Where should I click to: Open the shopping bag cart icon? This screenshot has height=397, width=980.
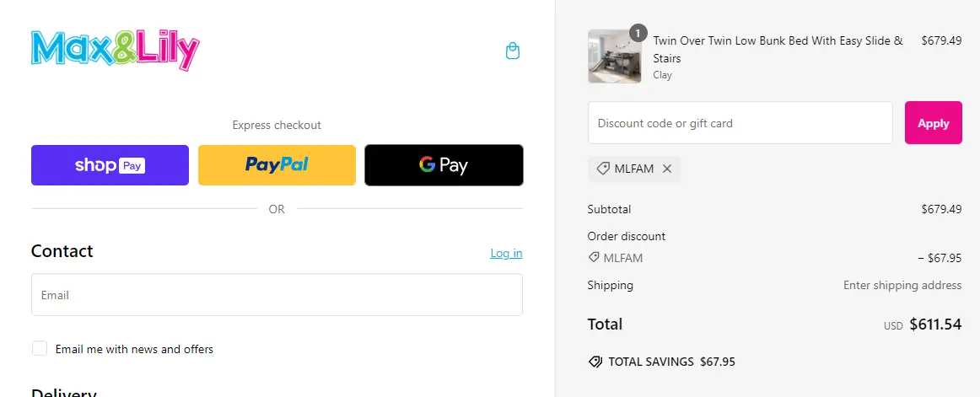[512, 51]
